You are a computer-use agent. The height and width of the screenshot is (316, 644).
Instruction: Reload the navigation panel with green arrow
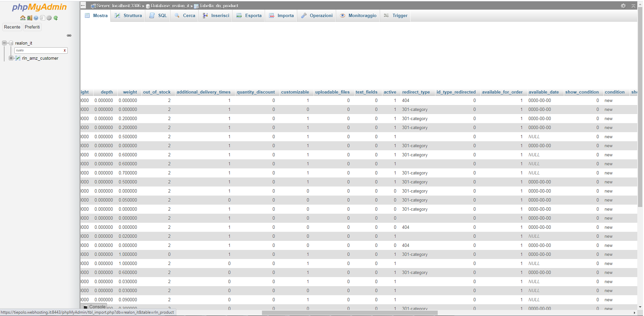[56, 18]
